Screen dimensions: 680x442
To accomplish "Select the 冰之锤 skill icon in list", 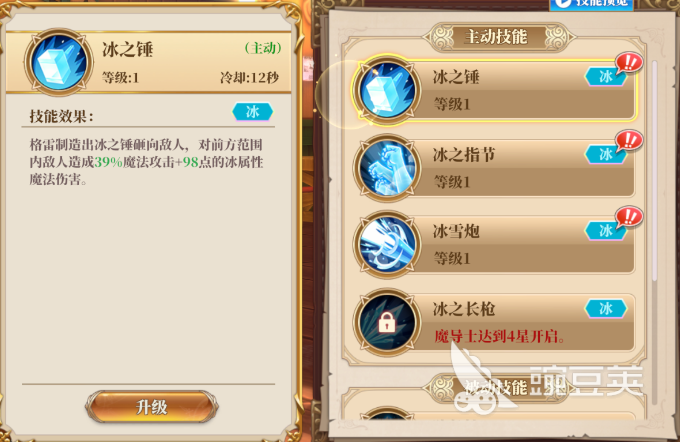I will point(387,90).
